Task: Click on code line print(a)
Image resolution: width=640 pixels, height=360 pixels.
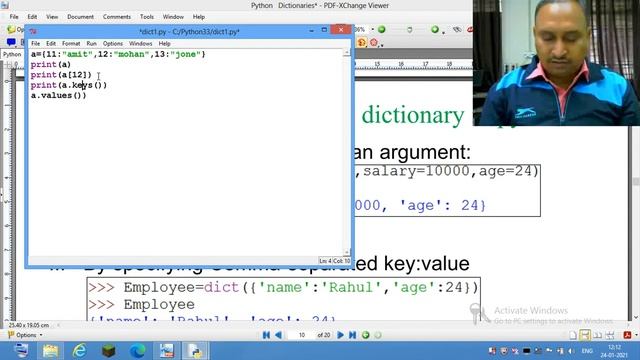Action: [x=51, y=64]
